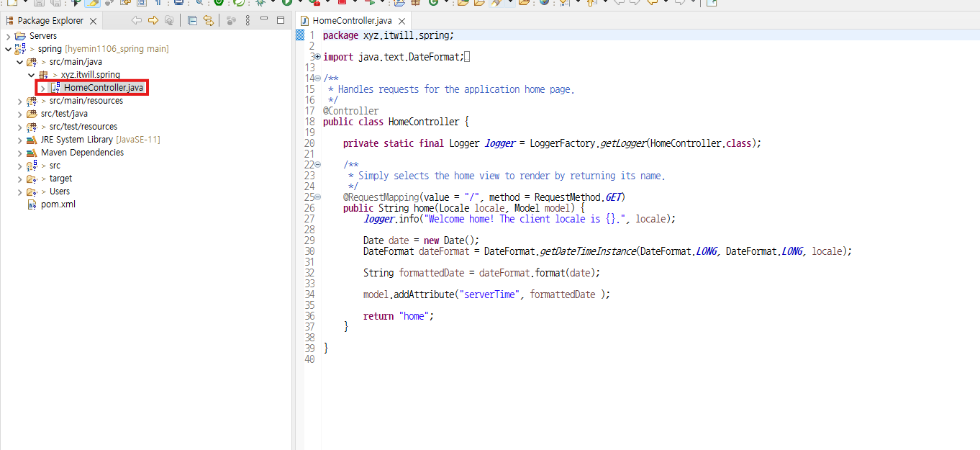Click the blue marker beside line 1
The height and width of the screenshot is (450, 980).
tap(301, 35)
